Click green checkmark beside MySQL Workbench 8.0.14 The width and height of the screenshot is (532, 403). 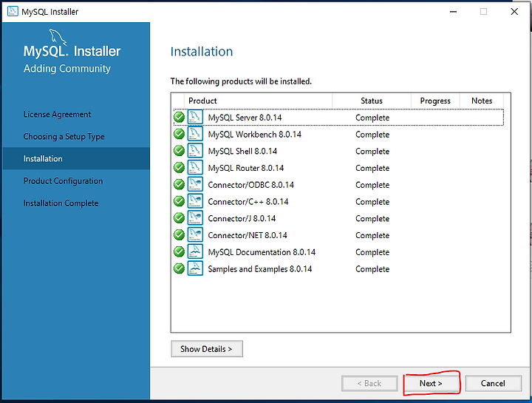[x=179, y=134]
